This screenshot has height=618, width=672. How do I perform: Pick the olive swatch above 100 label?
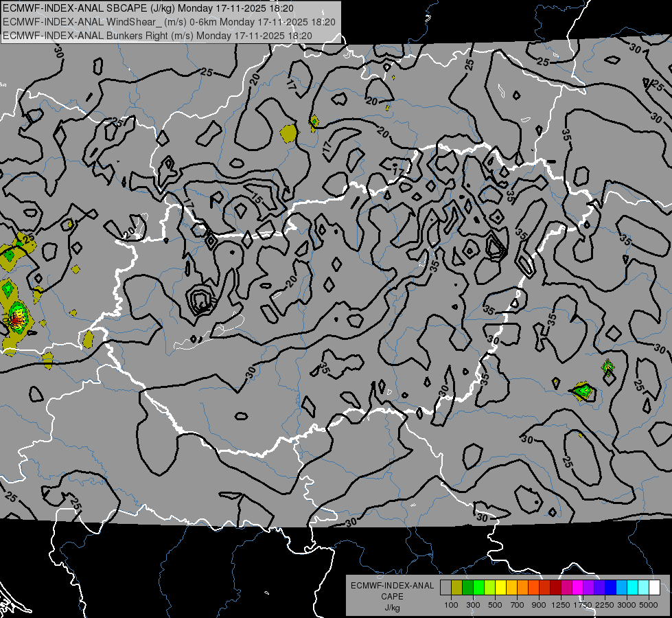[x=457, y=588]
